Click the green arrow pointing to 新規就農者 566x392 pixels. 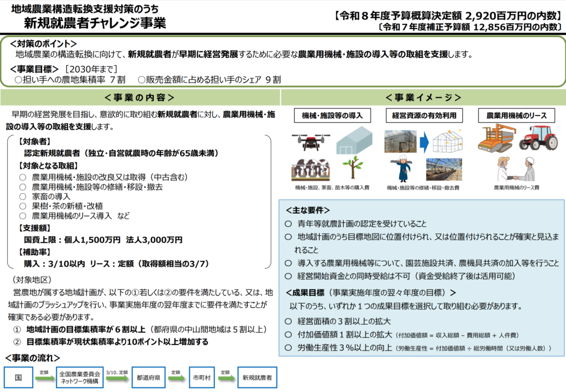point(225,379)
